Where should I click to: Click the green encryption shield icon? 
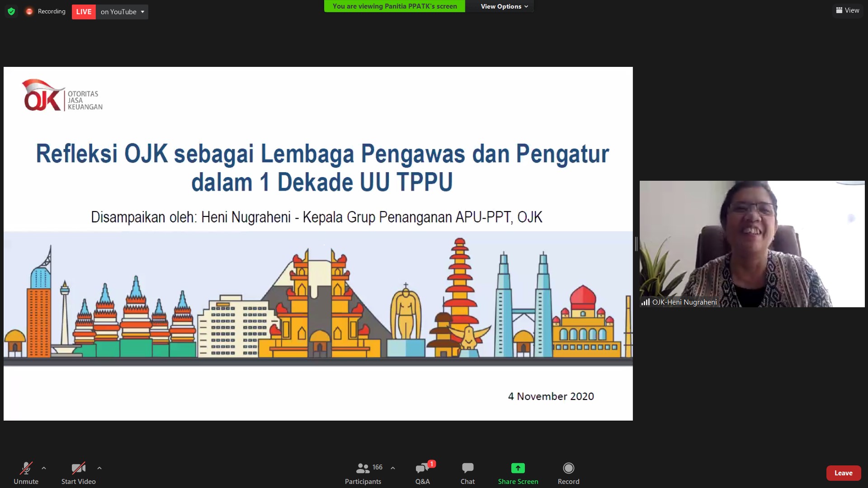[x=11, y=11]
